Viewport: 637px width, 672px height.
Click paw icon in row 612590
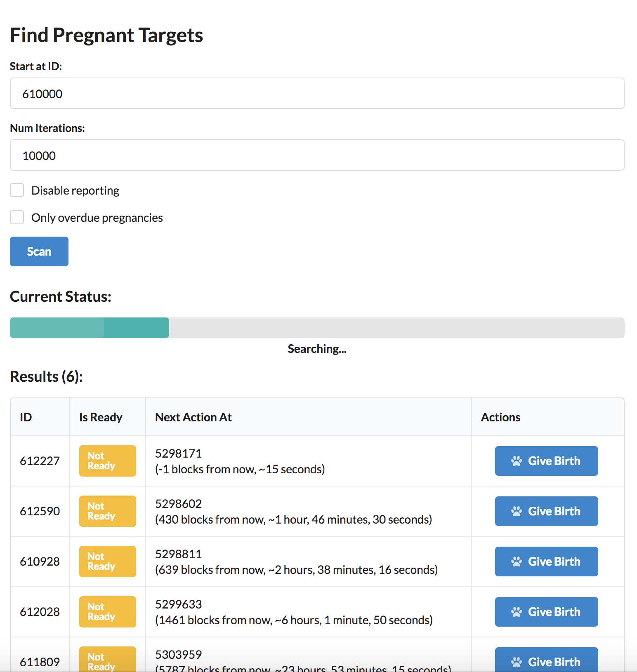coord(516,511)
